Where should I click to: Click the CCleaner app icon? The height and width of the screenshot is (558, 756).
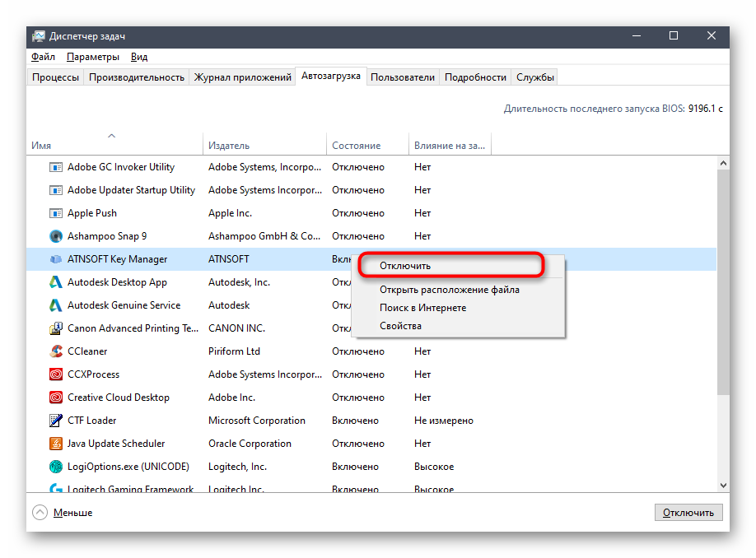pos(55,351)
